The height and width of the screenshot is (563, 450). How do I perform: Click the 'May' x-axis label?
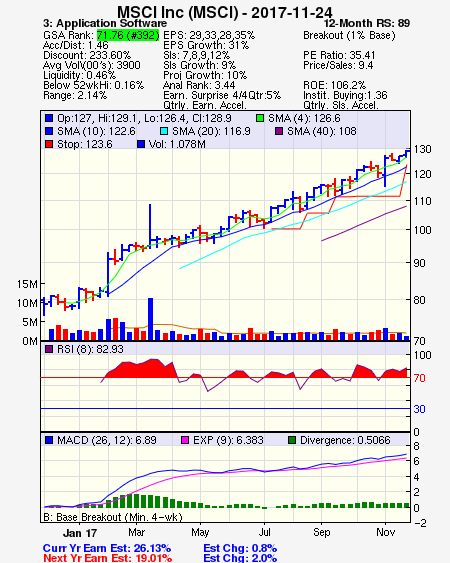pos(200,532)
